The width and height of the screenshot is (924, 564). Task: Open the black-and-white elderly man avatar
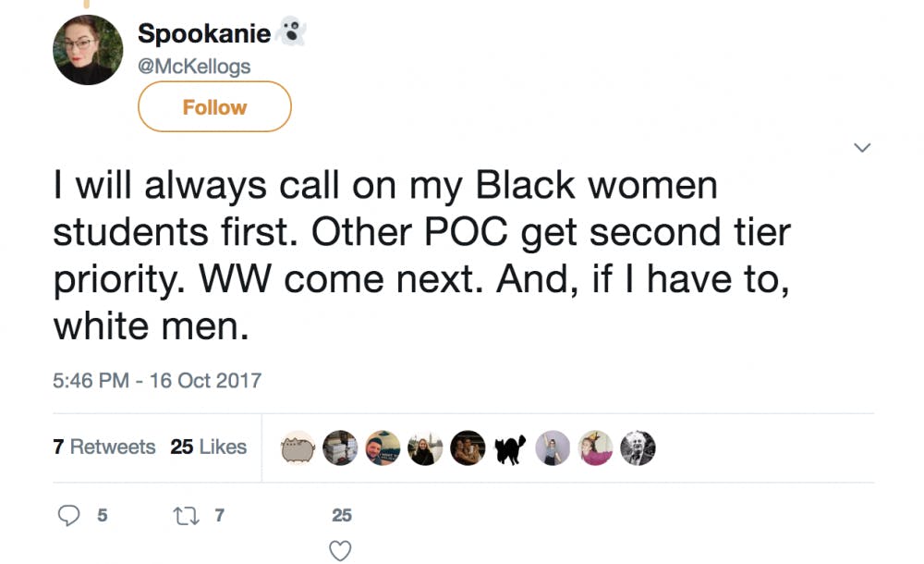[x=638, y=448]
